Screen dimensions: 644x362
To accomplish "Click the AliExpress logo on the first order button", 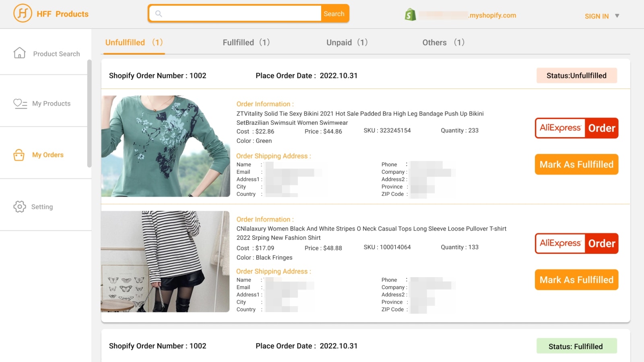I will [x=560, y=128].
